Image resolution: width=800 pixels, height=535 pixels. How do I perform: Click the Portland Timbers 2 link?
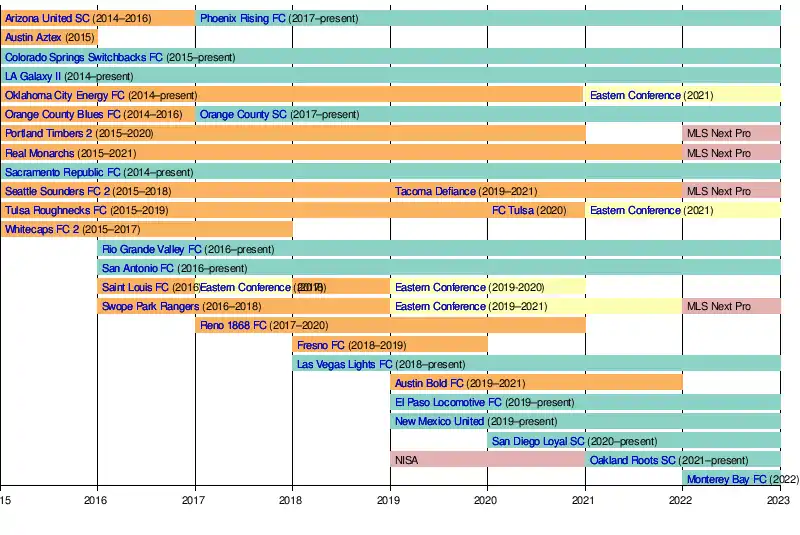click(x=49, y=133)
